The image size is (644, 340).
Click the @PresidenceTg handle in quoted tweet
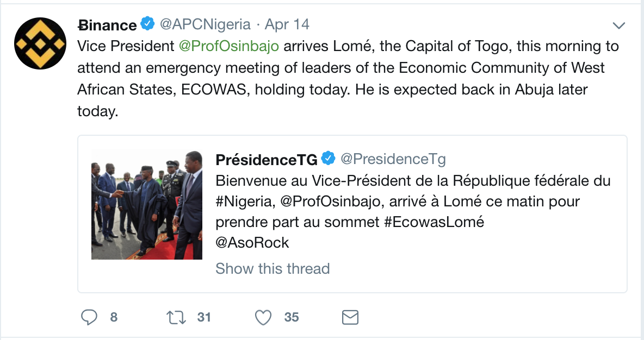point(393,159)
